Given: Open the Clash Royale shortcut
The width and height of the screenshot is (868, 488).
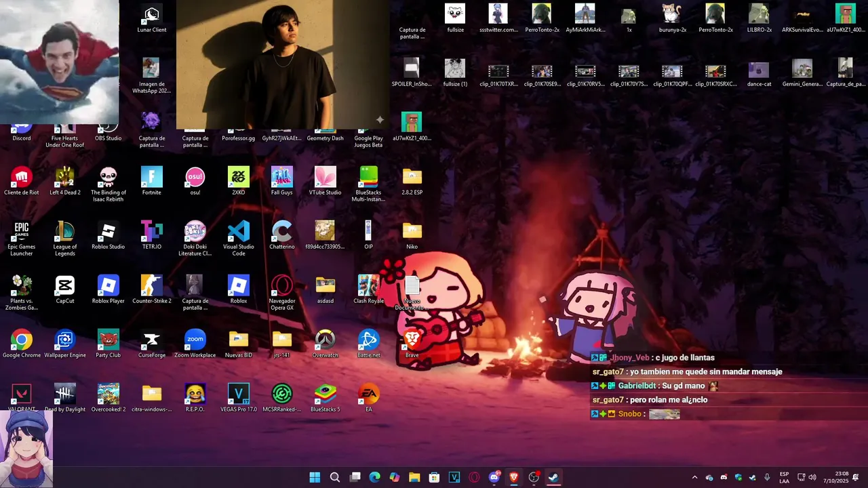Looking at the screenshot, I should (x=369, y=290).
